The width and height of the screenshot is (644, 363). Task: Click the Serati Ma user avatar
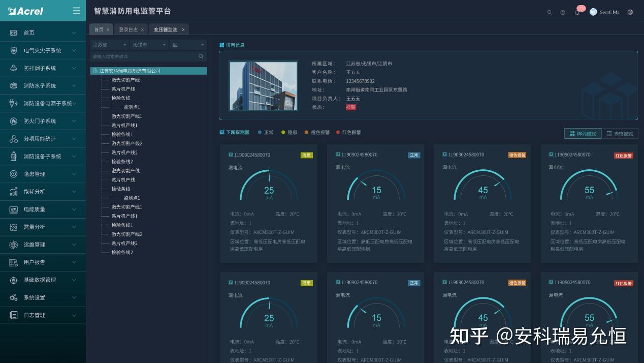click(x=593, y=12)
